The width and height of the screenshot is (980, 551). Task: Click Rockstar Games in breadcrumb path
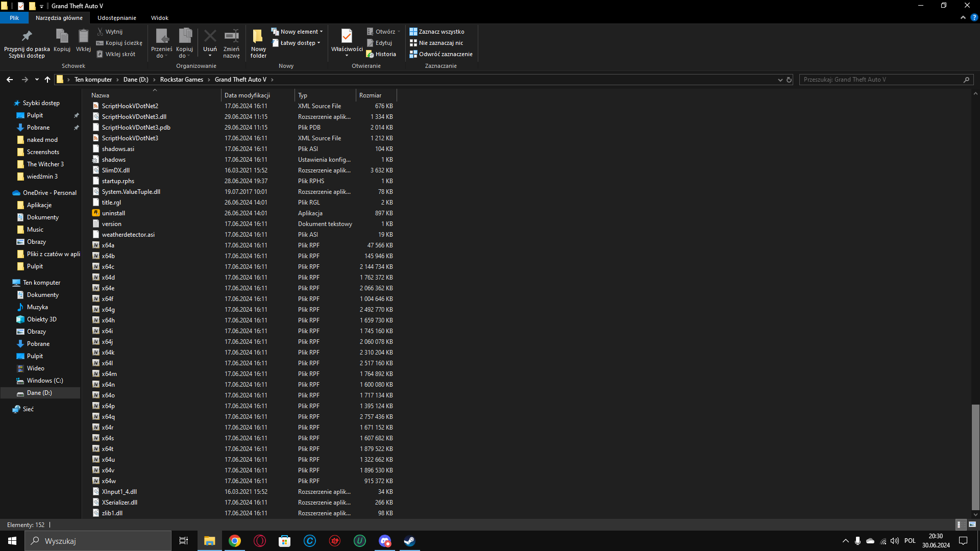pyautogui.click(x=181, y=80)
